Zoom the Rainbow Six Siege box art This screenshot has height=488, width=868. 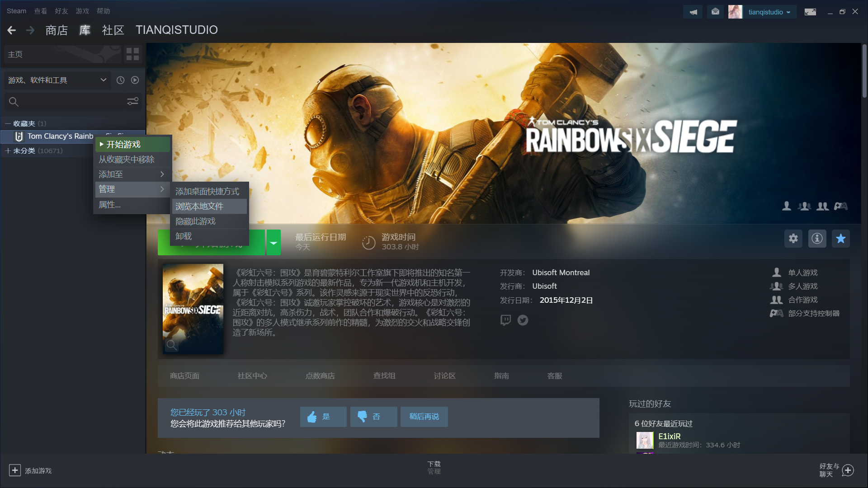(x=172, y=345)
